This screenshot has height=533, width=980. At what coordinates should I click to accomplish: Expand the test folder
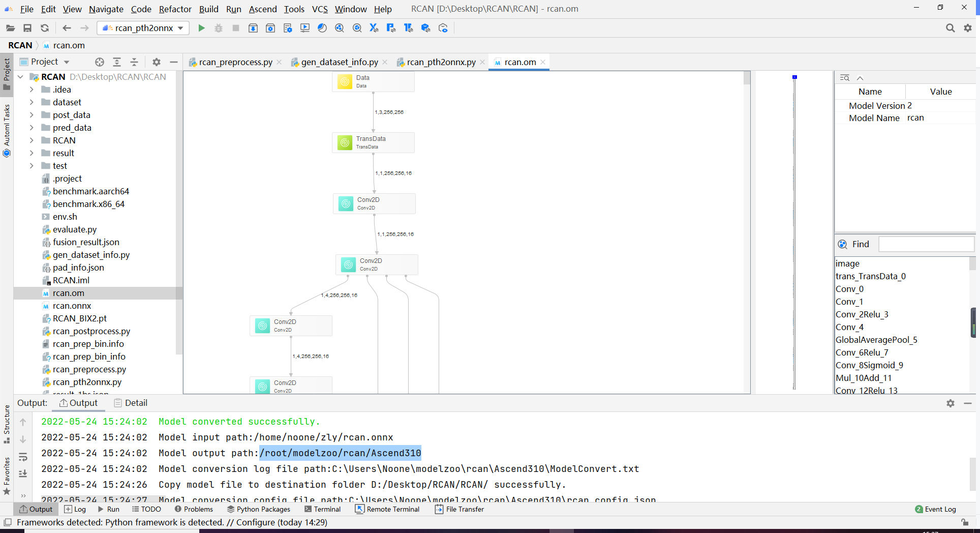[32, 166]
